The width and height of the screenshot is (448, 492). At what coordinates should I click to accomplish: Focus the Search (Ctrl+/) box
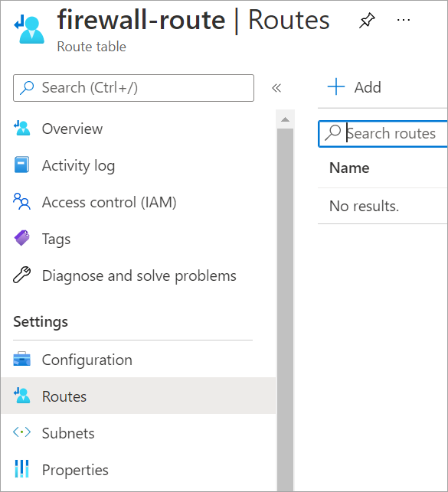pyautogui.click(x=133, y=88)
